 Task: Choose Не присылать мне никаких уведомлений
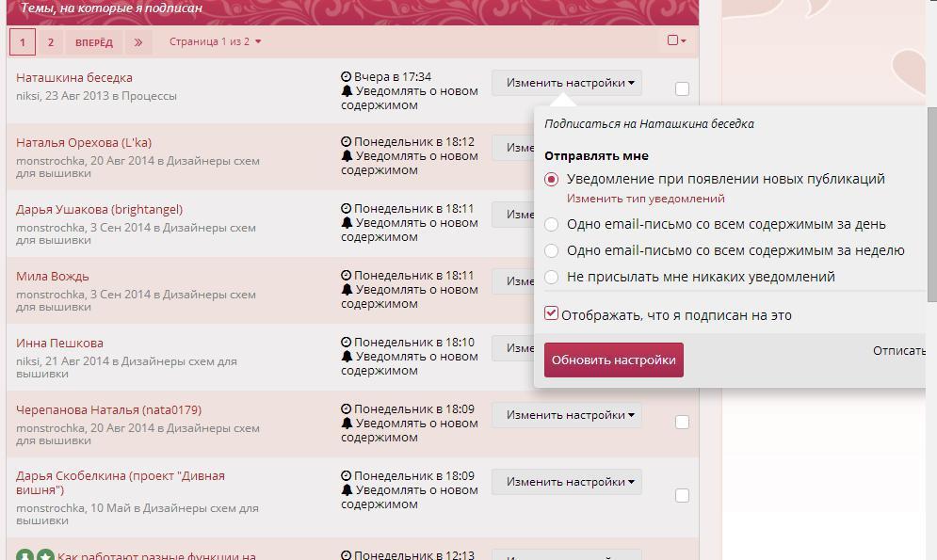tap(552, 277)
